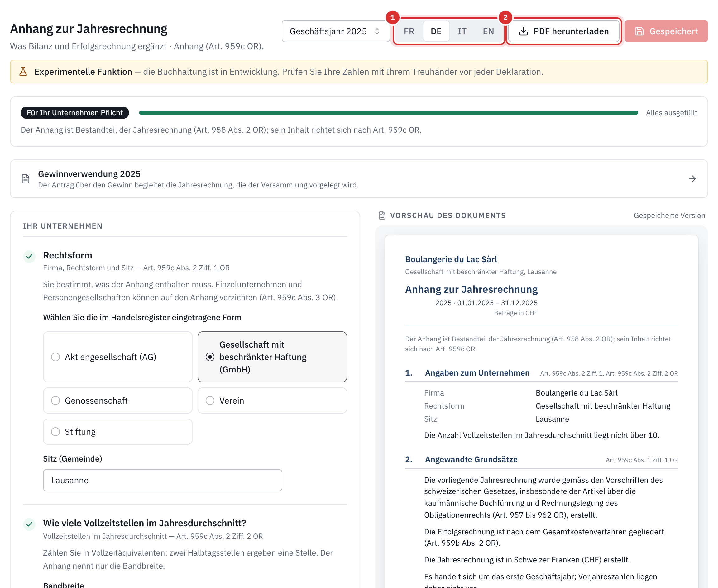The width and height of the screenshot is (718, 588).
Task: Select Gesellschaft mit beschränkter Haftung (GmbH)
Action: [x=272, y=357]
